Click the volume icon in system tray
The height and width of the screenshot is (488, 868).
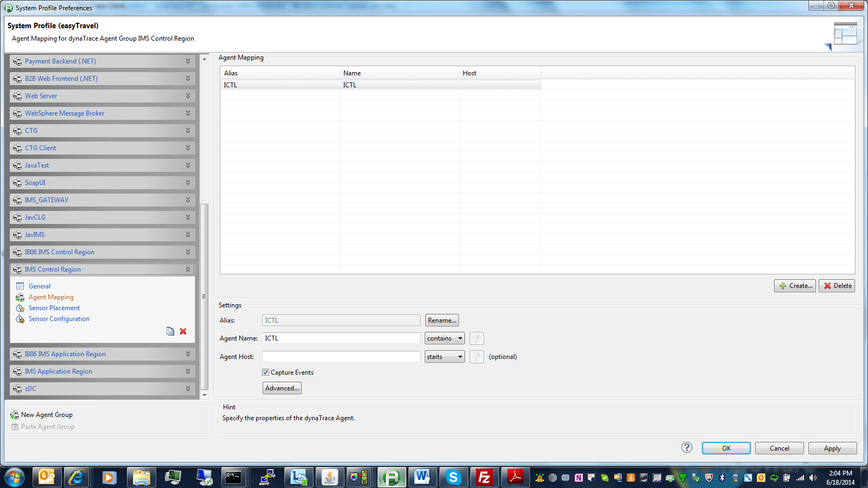coord(813,478)
